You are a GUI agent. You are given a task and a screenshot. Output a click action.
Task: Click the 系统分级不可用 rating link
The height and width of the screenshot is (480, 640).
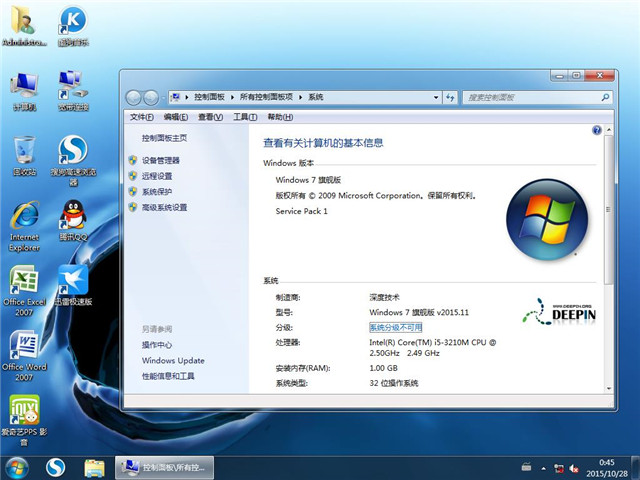(396, 327)
